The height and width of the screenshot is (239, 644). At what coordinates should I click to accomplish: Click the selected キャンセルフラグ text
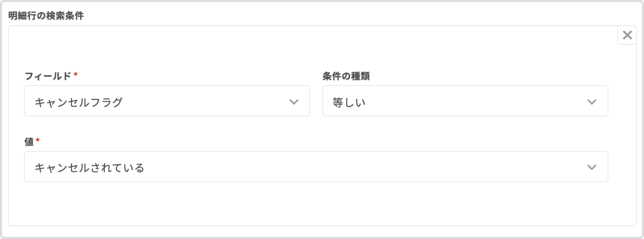pos(78,102)
